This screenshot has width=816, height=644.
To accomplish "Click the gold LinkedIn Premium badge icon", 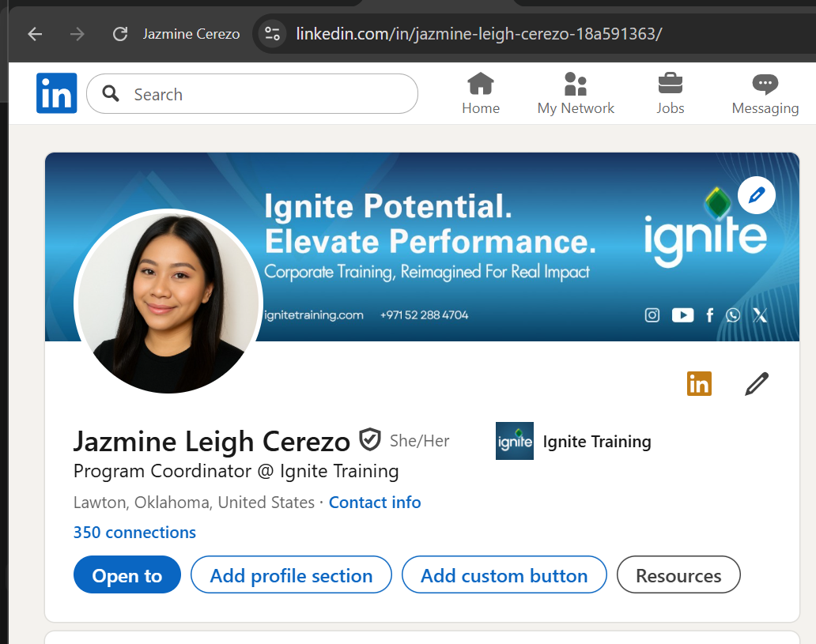I will pos(699,384).
